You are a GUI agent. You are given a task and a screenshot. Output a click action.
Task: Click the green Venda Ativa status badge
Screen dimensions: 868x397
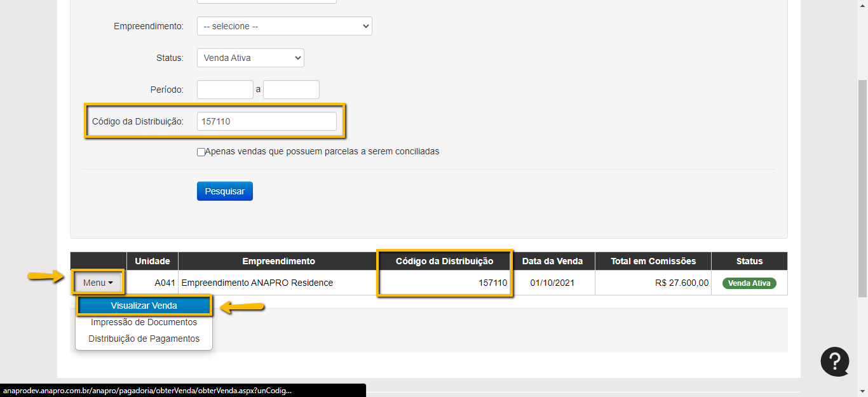click(x=749, y=283)
